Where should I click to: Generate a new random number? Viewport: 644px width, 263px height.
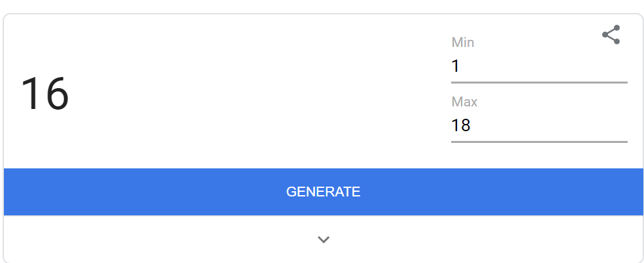click(323, 192)
